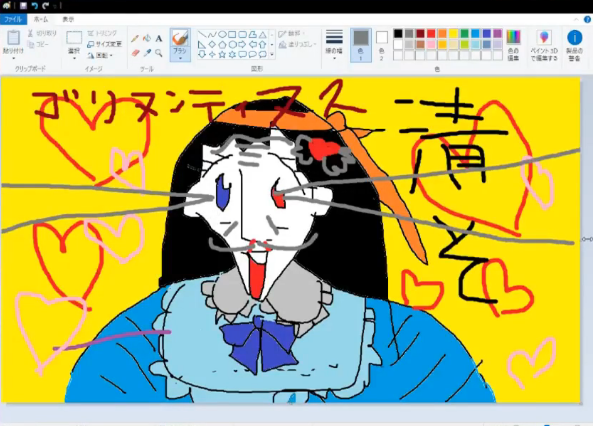Pick the green color swatch
This screenshot has height=426, width=593.
(464, 34)
